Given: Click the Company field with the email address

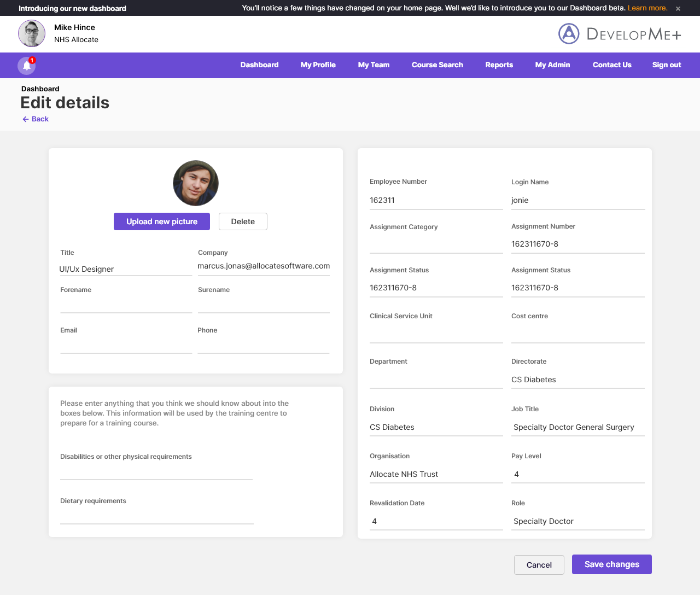Looking at the screenshot, I should pos(264,266).
